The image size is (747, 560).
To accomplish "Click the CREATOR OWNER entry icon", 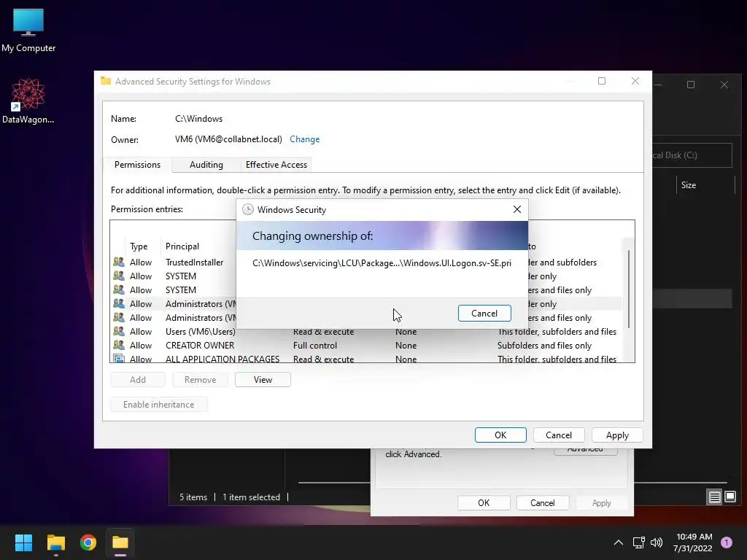I will click(119, 345).
